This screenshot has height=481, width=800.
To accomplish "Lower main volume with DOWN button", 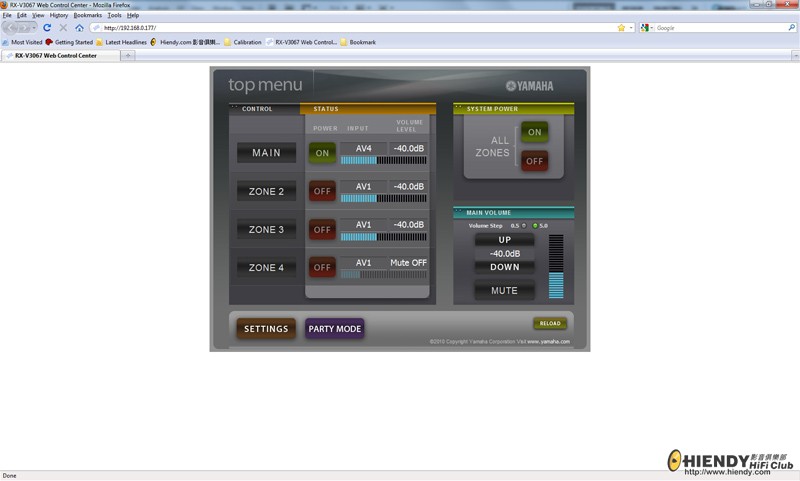I will [x=504, y=267].
